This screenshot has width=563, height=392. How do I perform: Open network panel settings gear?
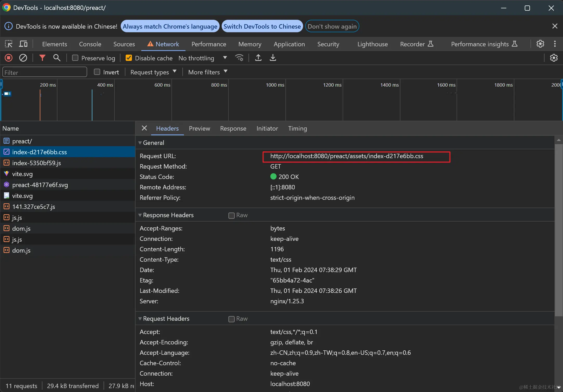click(x=554, y=58)
